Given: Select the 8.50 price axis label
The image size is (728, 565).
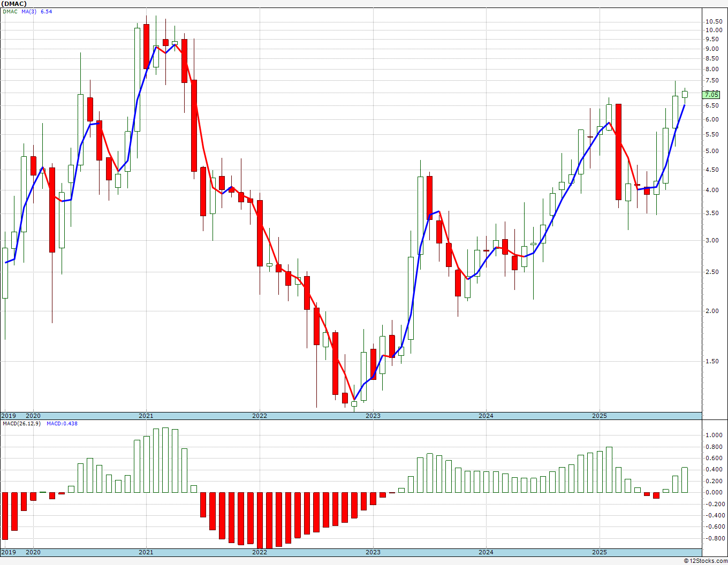Looking at the screenshot, I should 712,59.
